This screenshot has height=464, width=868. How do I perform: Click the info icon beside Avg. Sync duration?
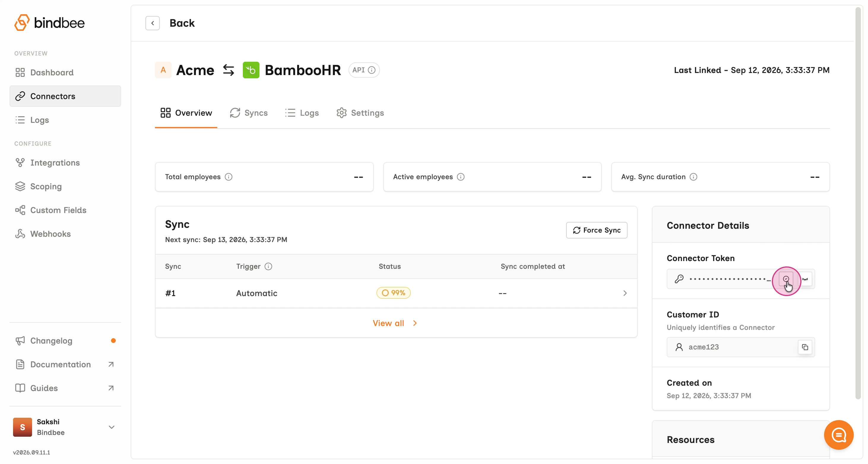(693, 177)
